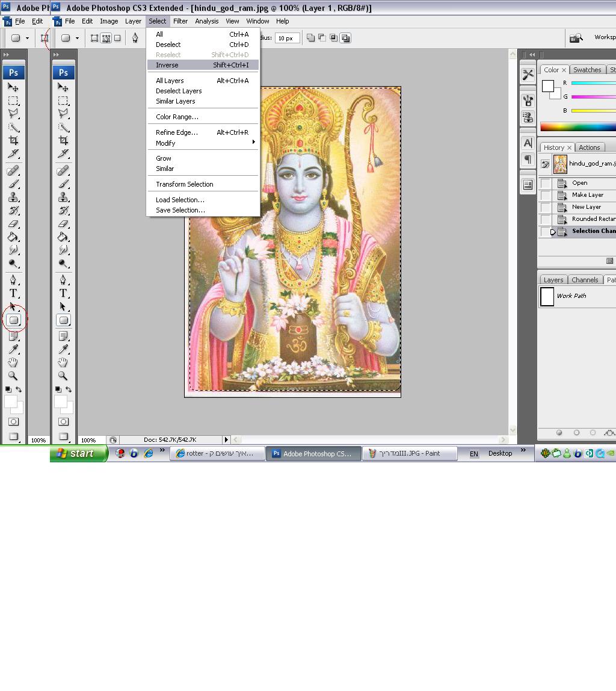
Task: Open status bar Doc info arrow menu
Action: coord(226,440)
